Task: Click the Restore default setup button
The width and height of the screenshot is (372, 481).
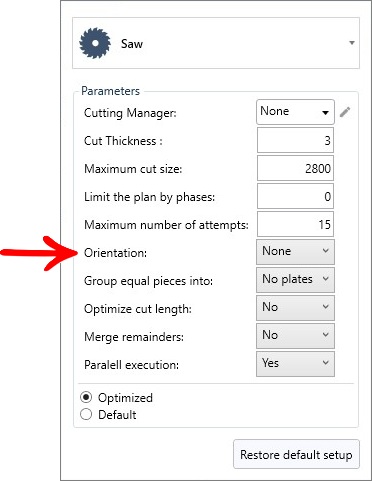Action: coord(296,455)
